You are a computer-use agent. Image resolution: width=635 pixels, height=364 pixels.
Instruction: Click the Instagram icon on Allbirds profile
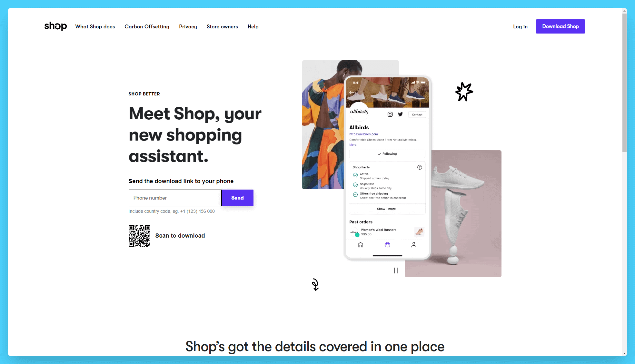390,114
